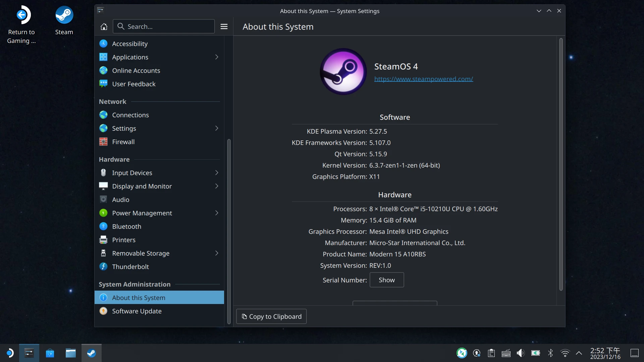Show hidden tray icons arrow

pos(579,353)
